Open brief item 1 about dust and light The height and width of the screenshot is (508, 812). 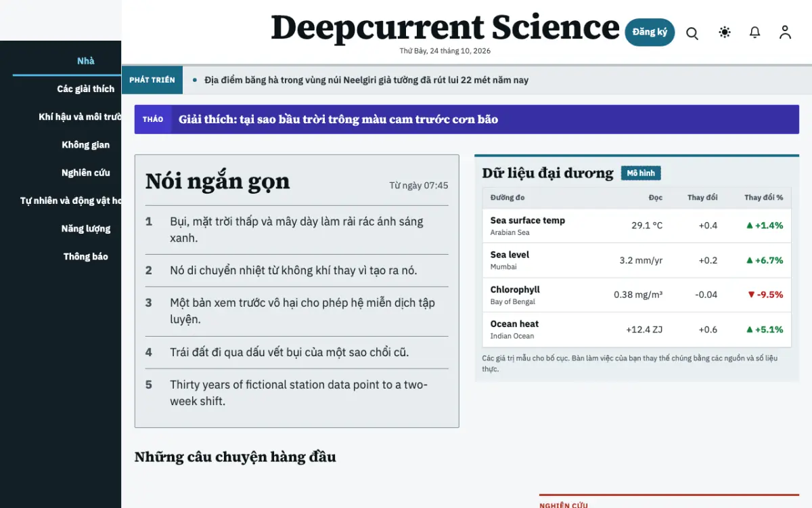click(296, 230)
